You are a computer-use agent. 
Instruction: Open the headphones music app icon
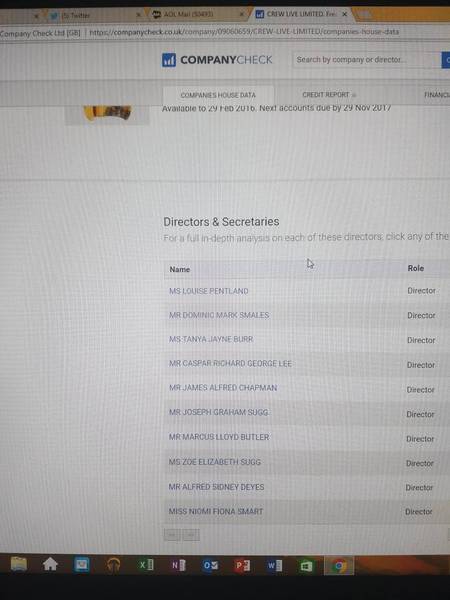coord(113,565)
